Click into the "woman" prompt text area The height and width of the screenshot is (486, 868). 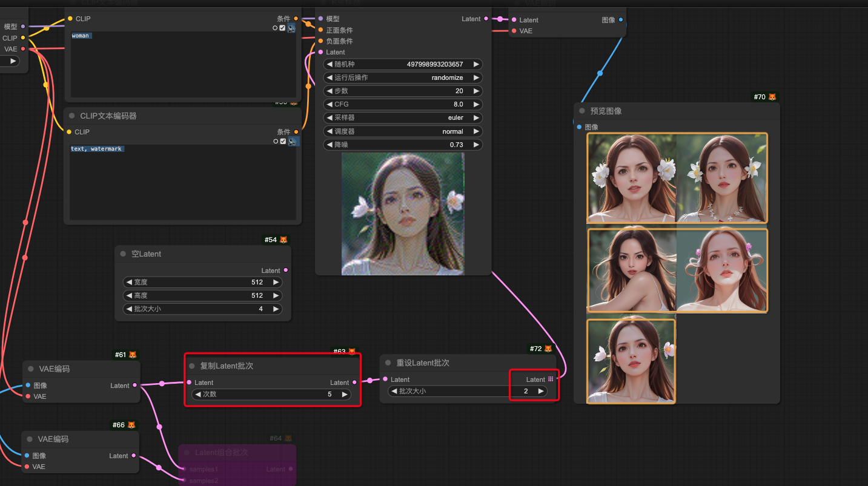click(x=184, y=65)
